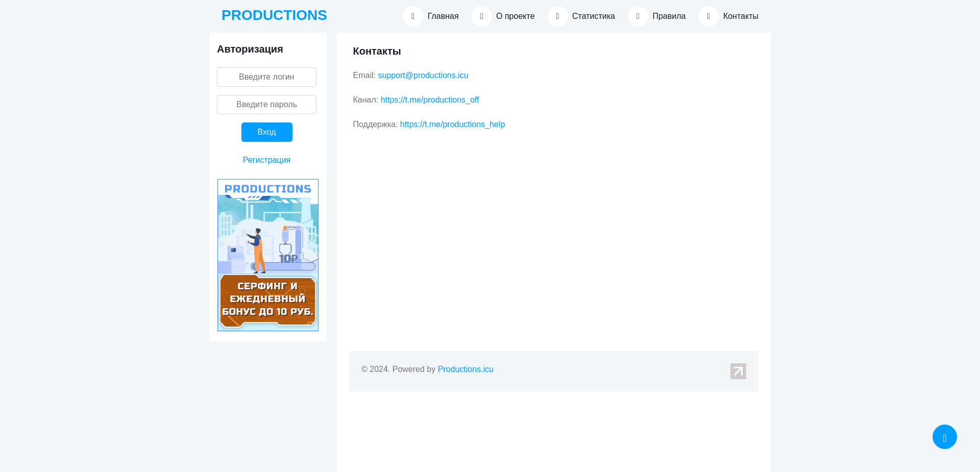Click the Правила circular icon
Screen dimensions: 980x472
point(638,16)
